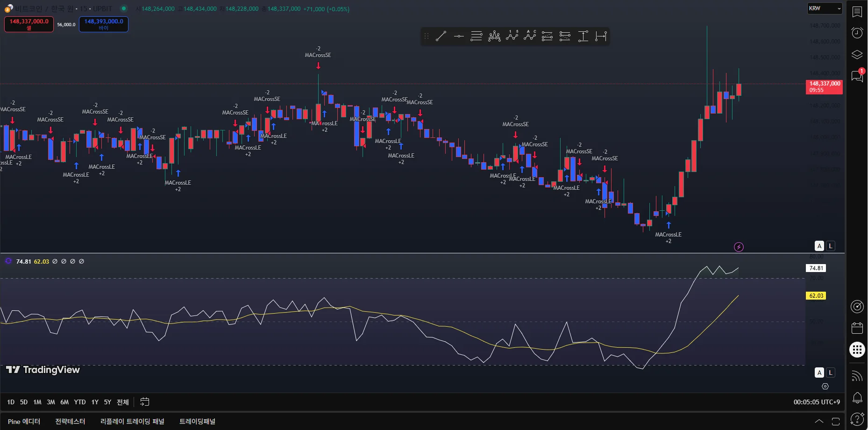Open the Screeners radar icon
Image resolution: width=868 pixels, height=430 pixels.
coord(857,306)
